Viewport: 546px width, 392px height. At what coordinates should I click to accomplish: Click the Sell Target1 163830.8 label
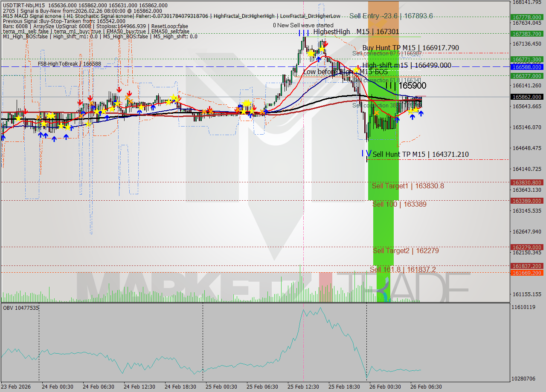pyautogui.click(x=407, y=186)
